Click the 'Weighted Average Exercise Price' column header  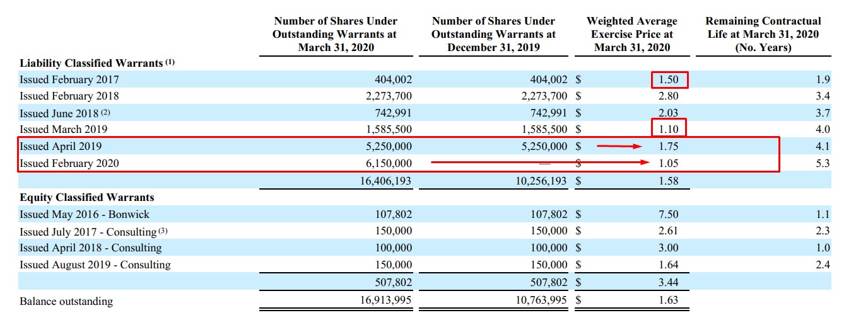(631, 34)
